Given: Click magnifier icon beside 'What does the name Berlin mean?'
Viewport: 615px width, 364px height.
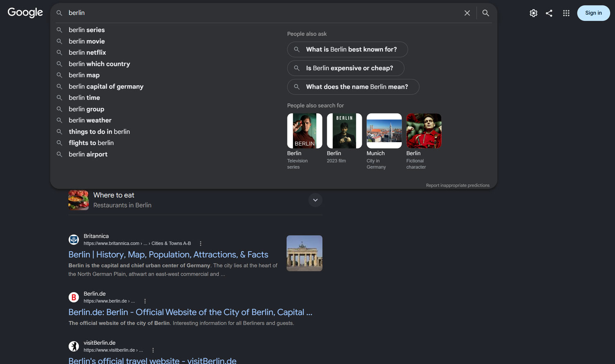Looking at the screenshot, I should coord(297,87).
